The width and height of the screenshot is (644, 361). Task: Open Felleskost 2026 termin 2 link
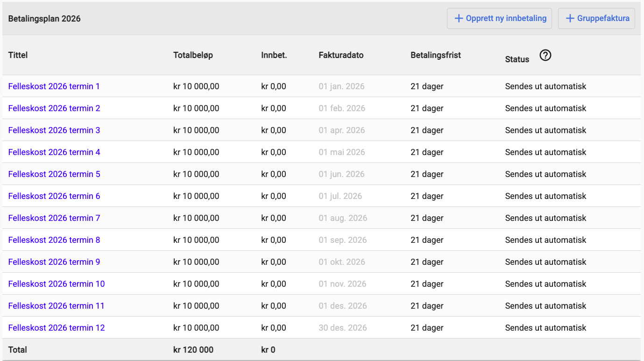54,108
